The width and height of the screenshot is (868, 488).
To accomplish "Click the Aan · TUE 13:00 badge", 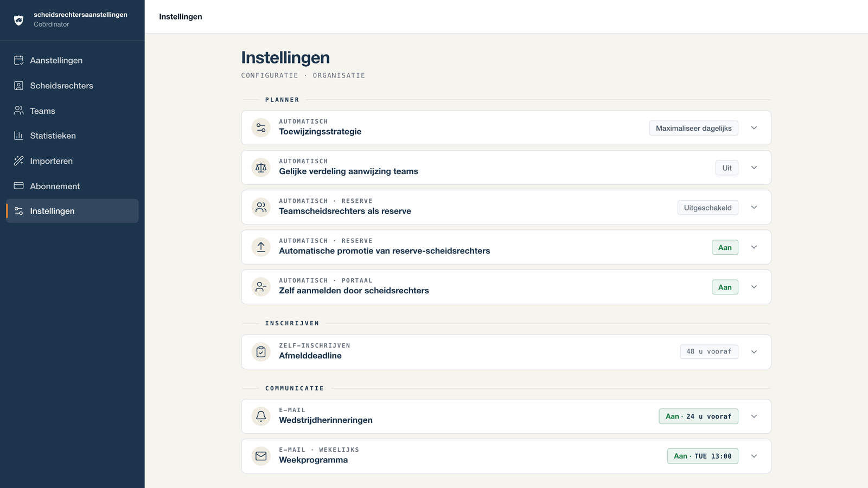I will (703, 456).
